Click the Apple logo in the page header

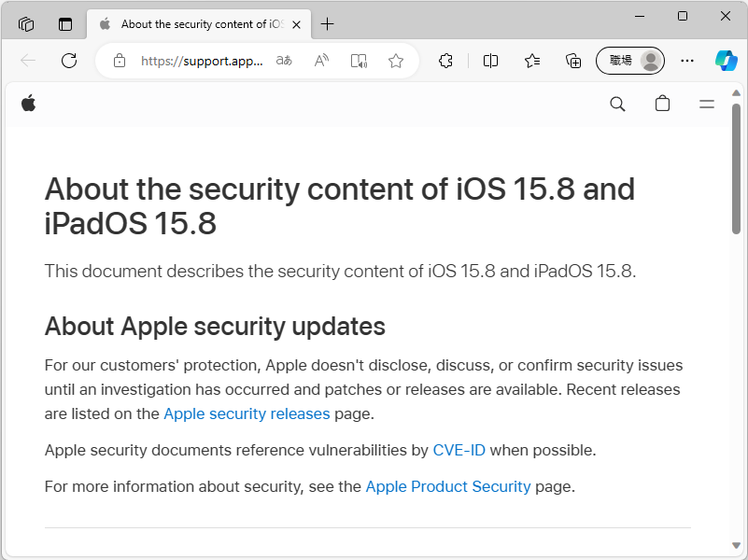click(28, 103)
